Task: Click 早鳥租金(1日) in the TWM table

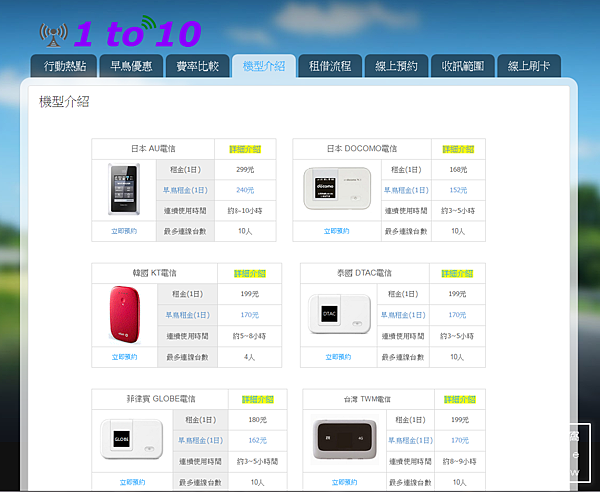Action: pyautogui.click(x=410, y=440)
